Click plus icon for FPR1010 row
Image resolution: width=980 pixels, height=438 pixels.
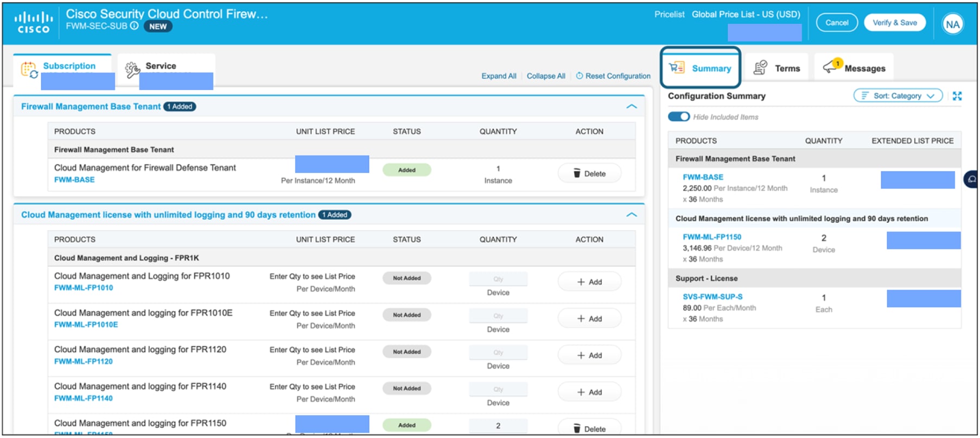click(581, 282)
